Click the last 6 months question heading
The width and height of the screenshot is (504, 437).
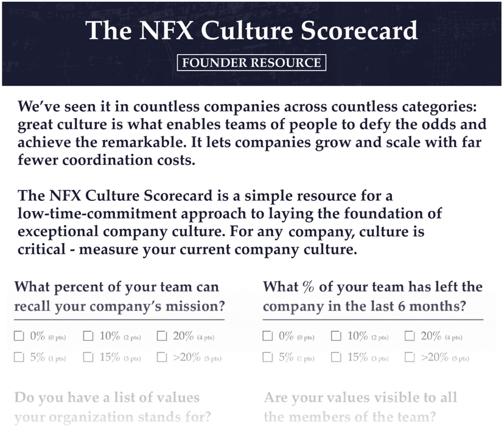click(373, 296)
